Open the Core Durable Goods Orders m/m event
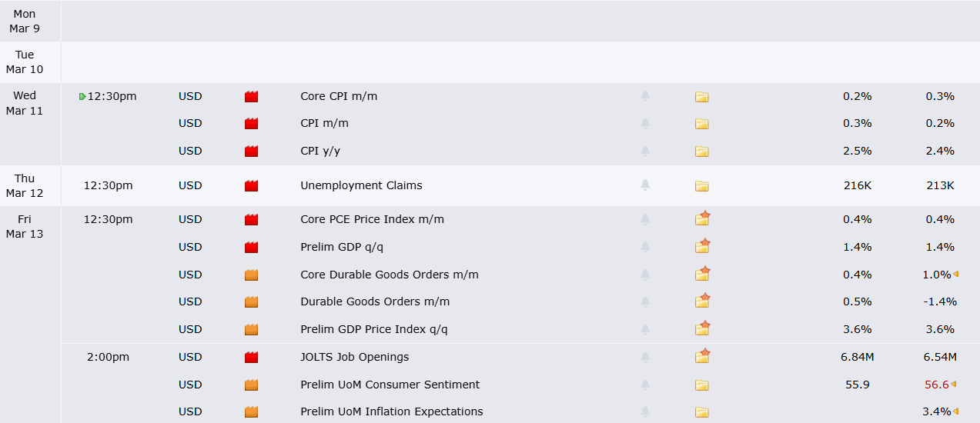This screenshot has width=980, height=423. pyautogui.click(x=389, y=275)
